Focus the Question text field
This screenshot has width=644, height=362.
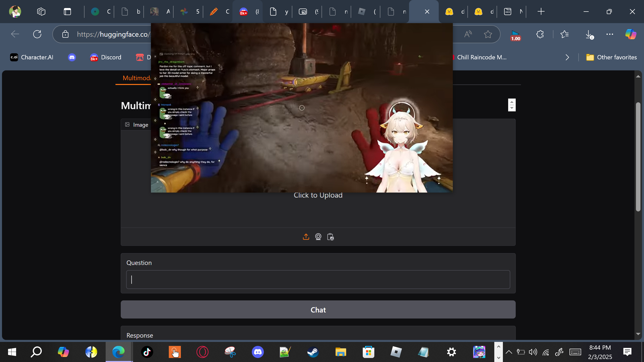point(318,280)
